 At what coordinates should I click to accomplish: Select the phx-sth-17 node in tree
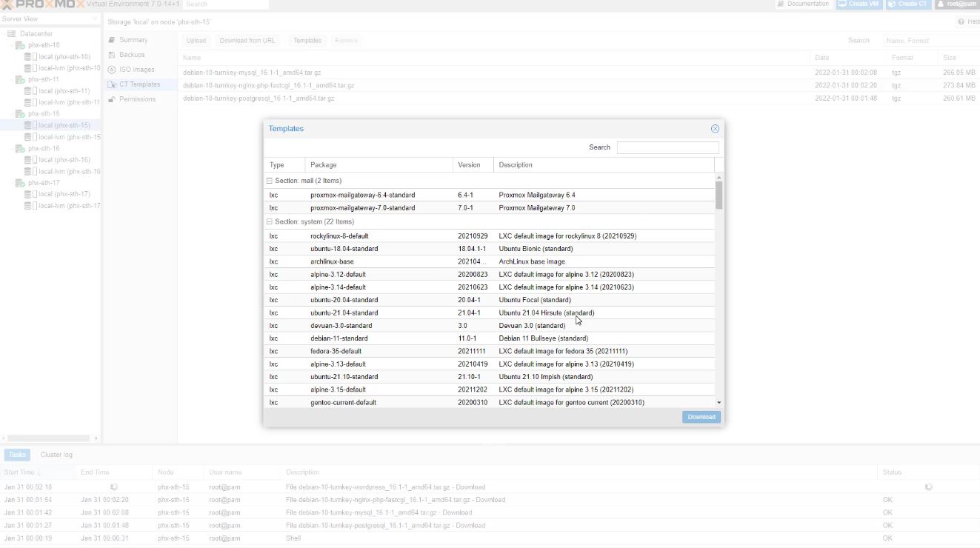click(44, 183)
